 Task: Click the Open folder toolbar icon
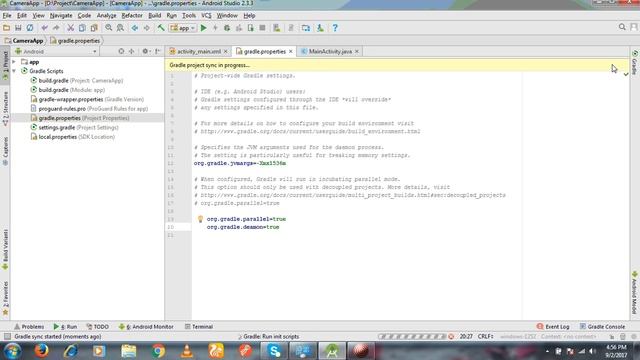tap(7, 28)
